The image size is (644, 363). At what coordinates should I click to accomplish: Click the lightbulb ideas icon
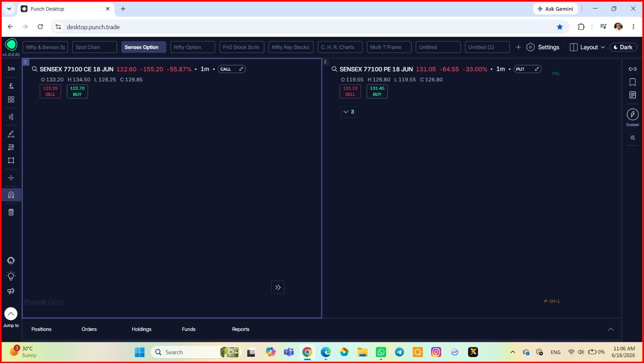click(11, 276)
